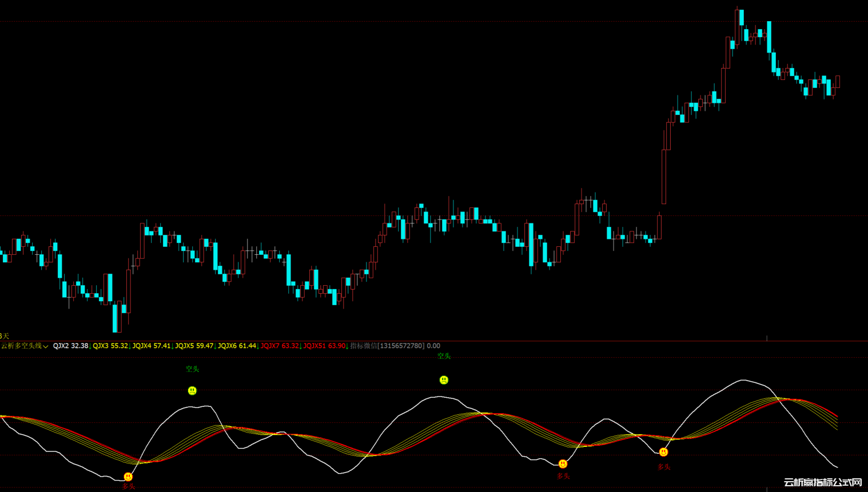The image size is (868, 492).
Task: Click the first green 空头 text label
Action: pos(192,369)
